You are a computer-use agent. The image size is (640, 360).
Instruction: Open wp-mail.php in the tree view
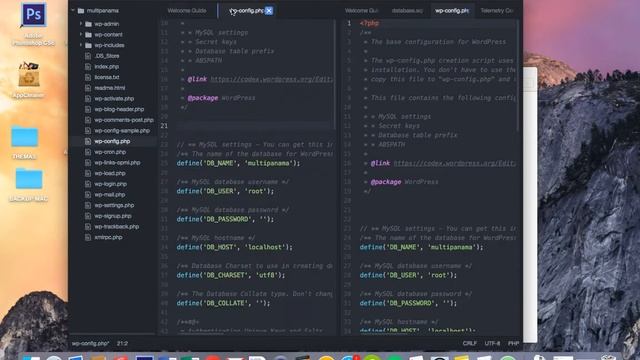(109, 195)
